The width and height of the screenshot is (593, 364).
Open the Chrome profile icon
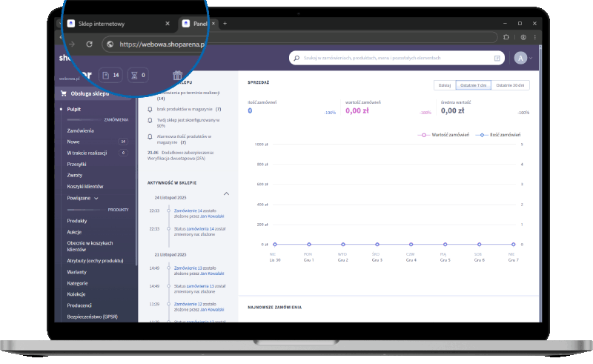[523, 37]
